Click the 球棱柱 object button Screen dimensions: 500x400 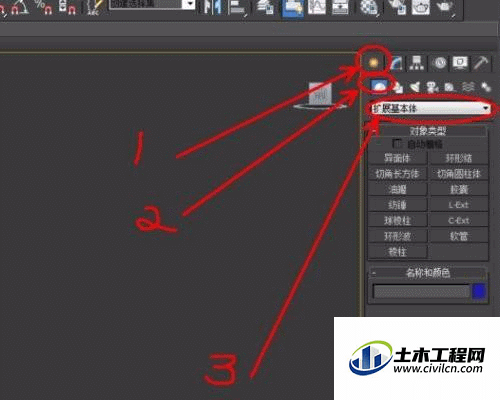[397, 220]
